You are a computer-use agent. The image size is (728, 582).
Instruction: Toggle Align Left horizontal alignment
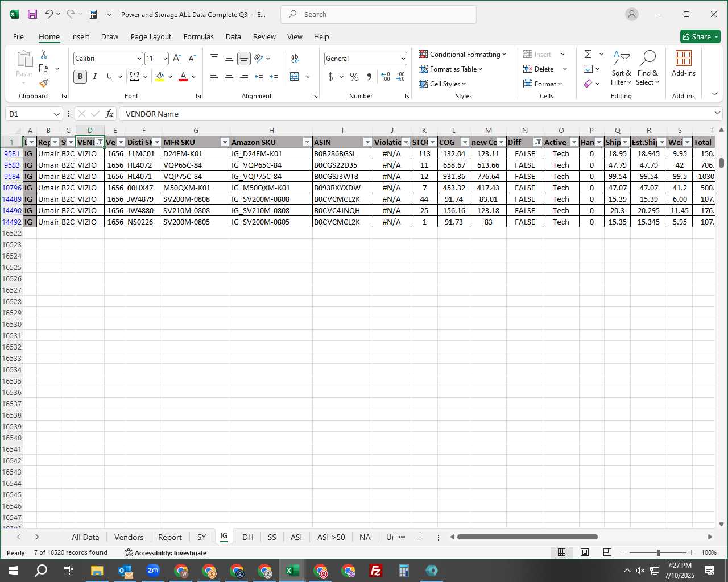[214, 77]
